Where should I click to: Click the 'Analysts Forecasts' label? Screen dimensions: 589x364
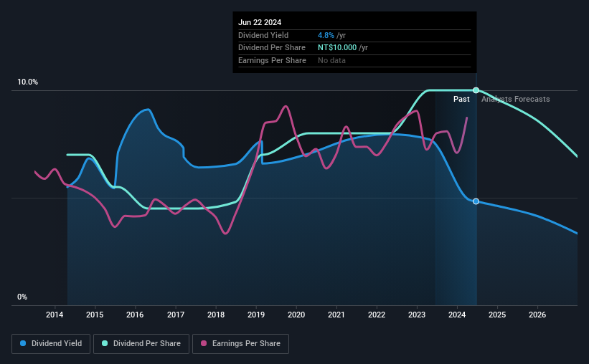pyautogui.click(x=516, y=99)
